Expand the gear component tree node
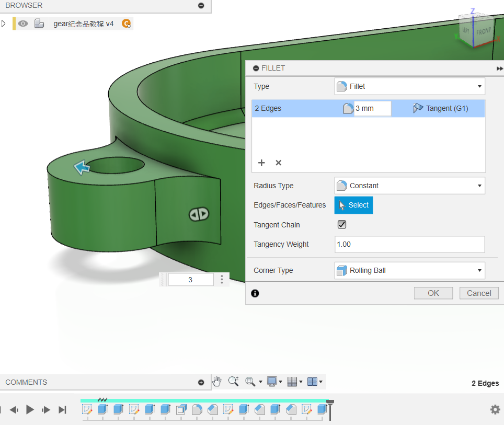This screenshot has width=504, height=425. point(4,24)
